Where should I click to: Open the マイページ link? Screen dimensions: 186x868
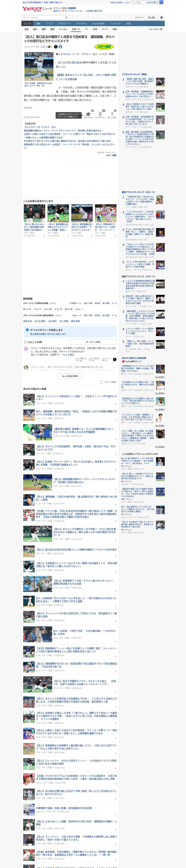(x=139, y=18)
